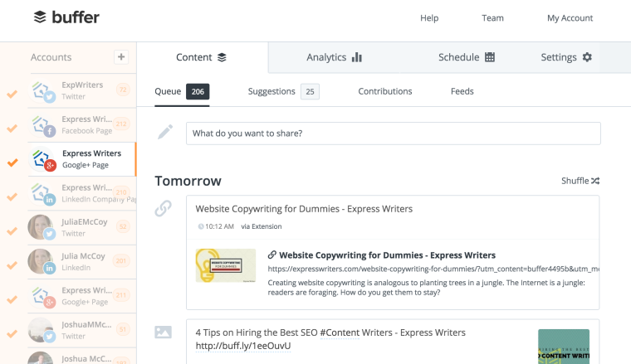Switch to the Analytics tab
Viewport: 631px width, 364px height.
(334, 57)
